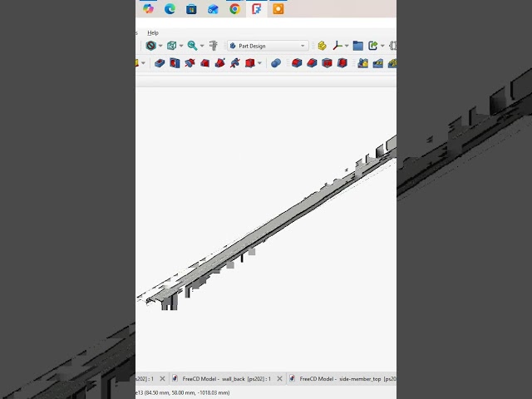Image resolution: width=532 pixels, height=399 pixels.
Task: Click the gray beam model in viewport
Action: click(x=272, y=224)
